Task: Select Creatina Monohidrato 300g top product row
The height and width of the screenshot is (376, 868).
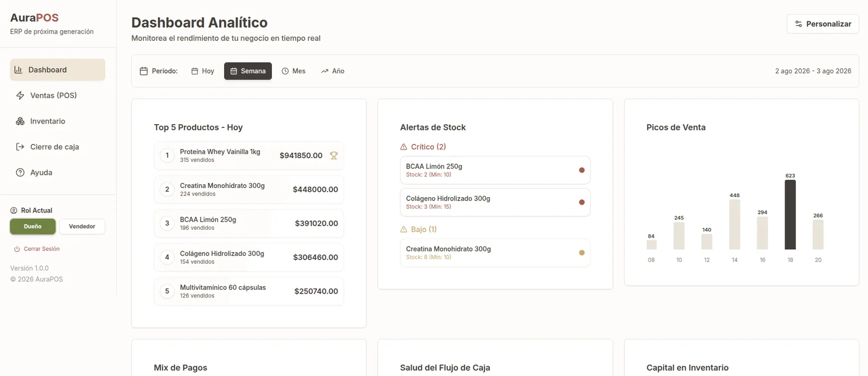Action: click(x=249, y=190)
